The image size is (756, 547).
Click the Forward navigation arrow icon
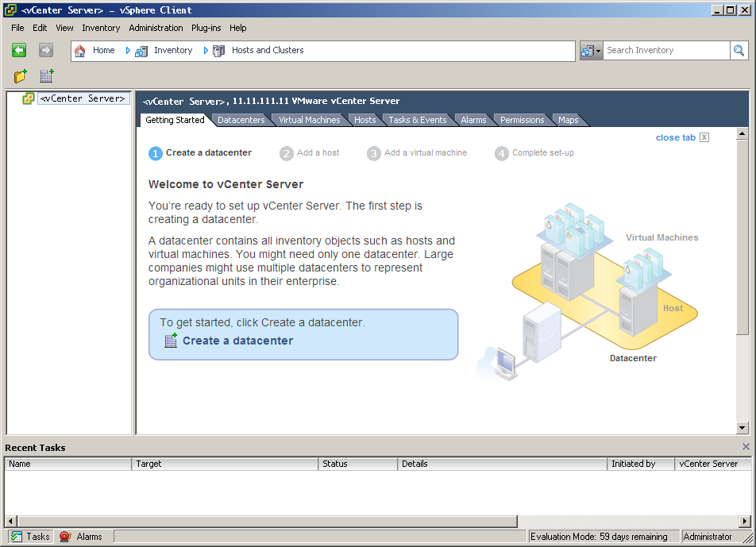(45, 50)
